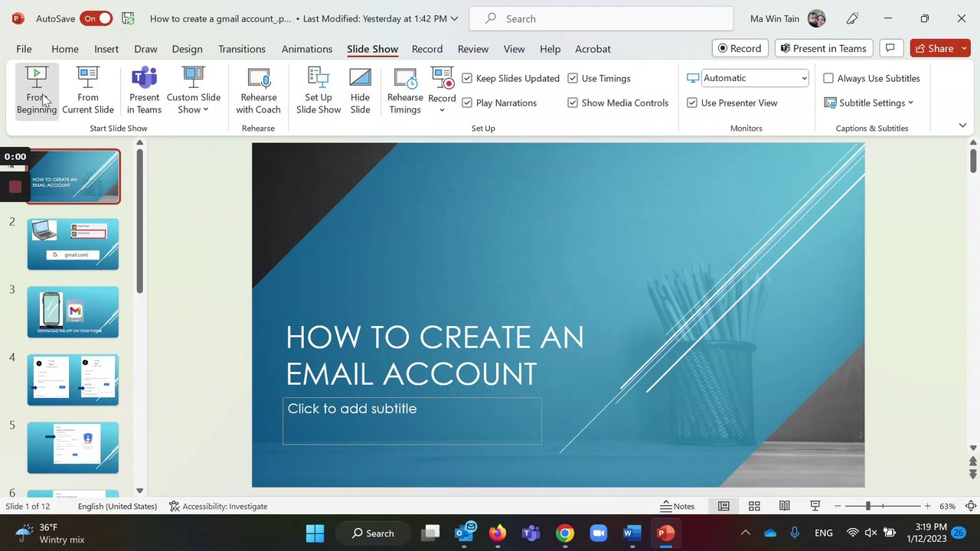
Task: Toggle the AutoSave switch
Action: 96,18
